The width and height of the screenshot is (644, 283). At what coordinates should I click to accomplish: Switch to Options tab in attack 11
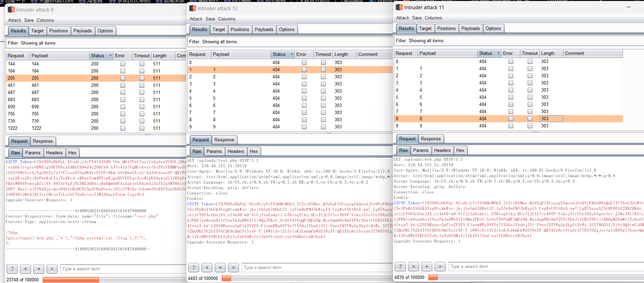(x=493, y=28)
